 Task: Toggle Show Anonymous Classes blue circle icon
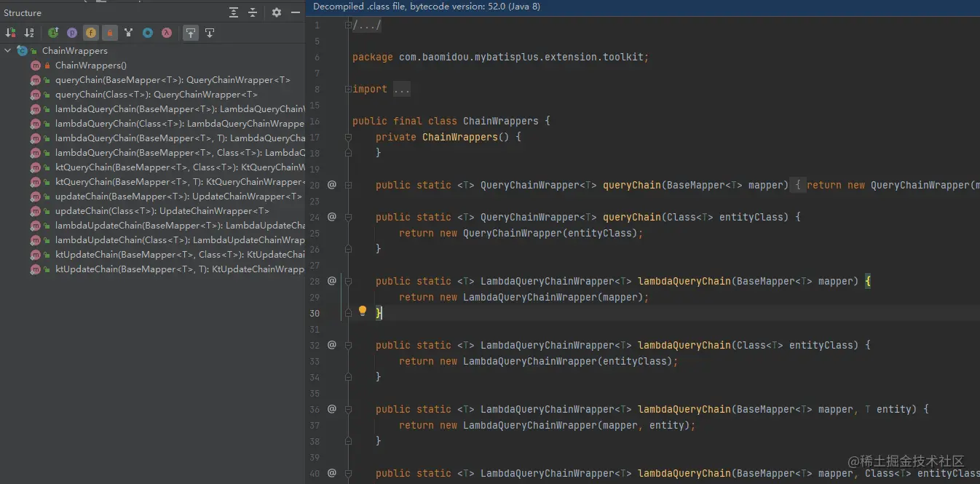point(148,33)
